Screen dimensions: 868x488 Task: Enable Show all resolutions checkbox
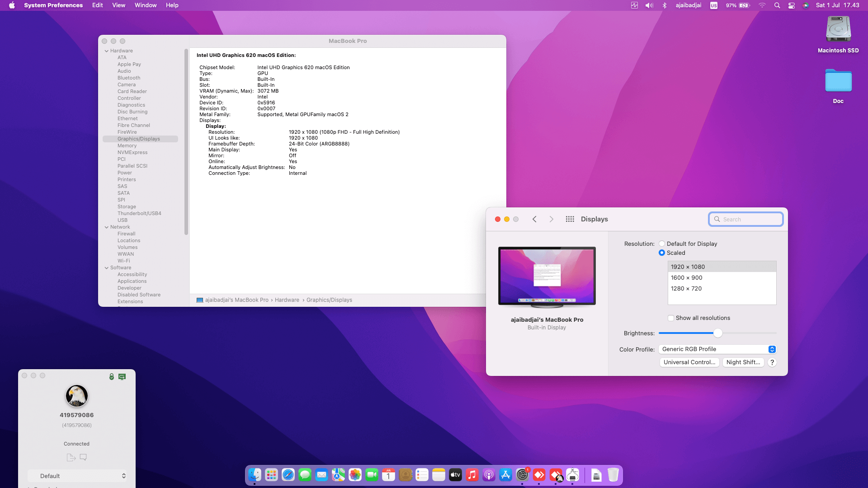pyautogui.click(x=671, y=318)
